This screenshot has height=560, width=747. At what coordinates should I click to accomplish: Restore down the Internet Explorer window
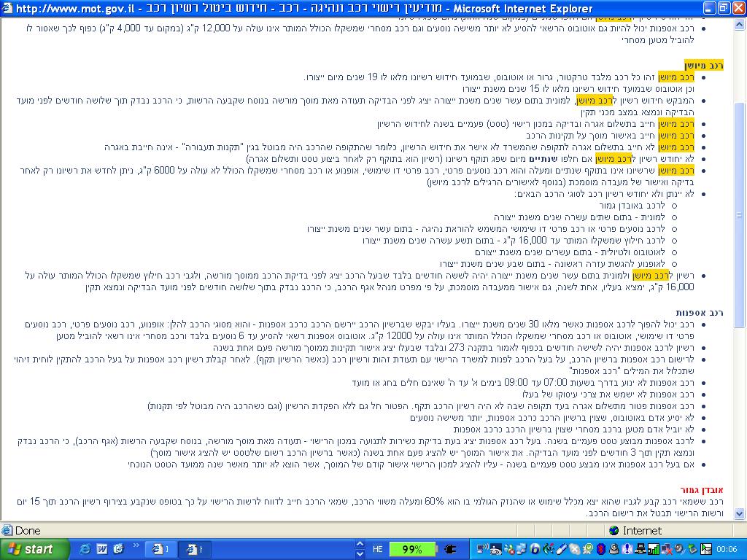pos(722,9)
